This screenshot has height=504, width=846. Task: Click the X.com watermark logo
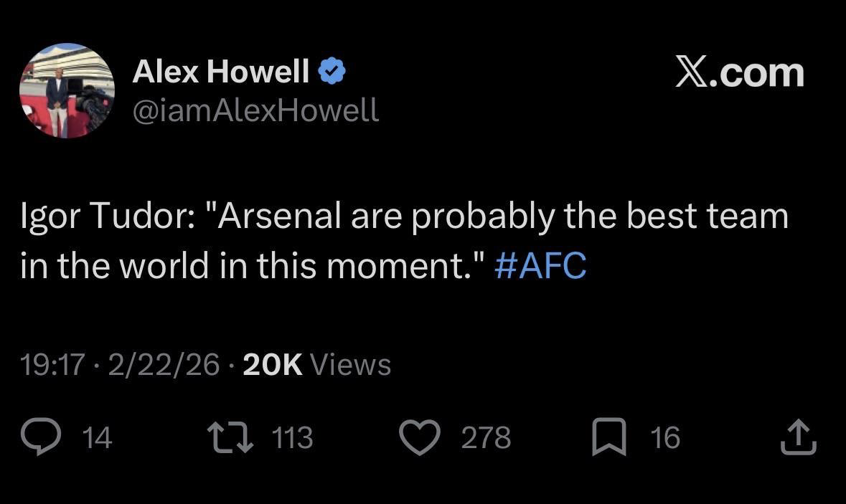[740, 72]
